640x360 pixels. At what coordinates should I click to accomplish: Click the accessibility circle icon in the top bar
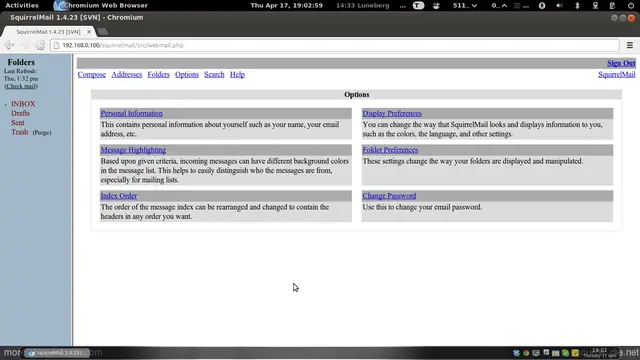542,5
